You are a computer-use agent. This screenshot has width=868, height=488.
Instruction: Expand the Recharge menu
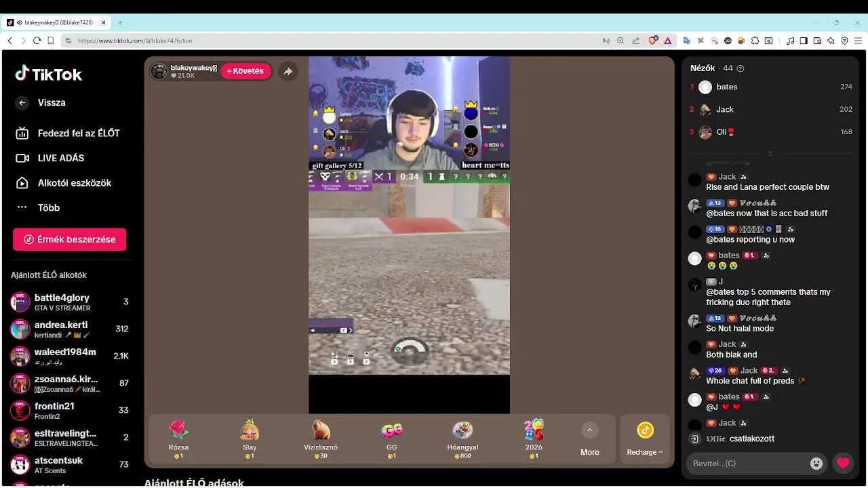coord(645,439)
